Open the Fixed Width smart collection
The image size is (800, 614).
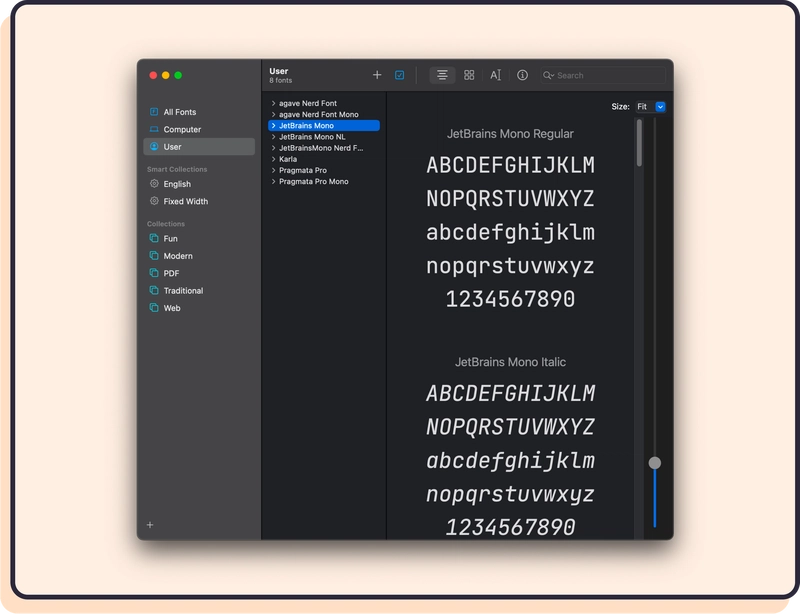(x=199, y=201)
